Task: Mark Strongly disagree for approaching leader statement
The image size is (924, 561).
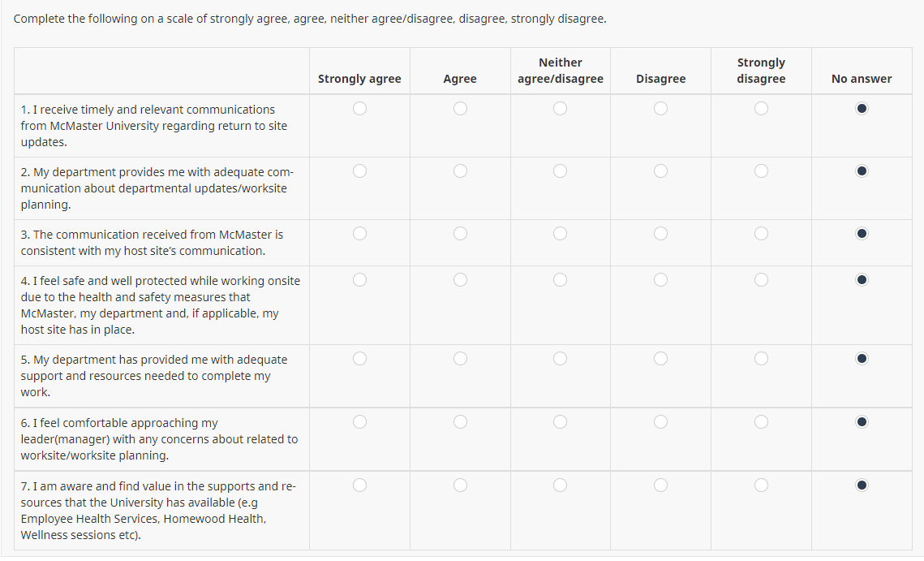Action: (761, 421)
